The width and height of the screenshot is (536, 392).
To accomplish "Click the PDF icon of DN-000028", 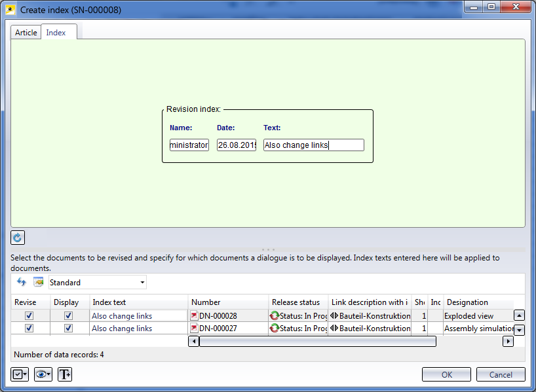I will (194, 315).
